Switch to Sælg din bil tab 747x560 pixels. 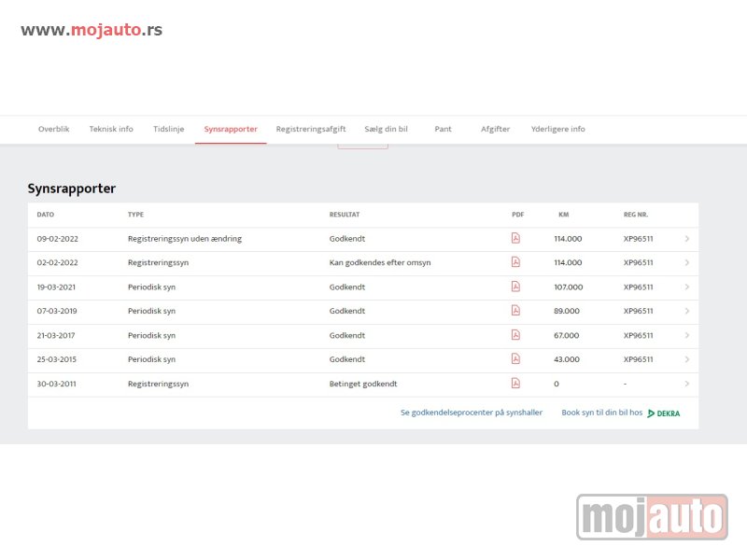[x=386, y=129]
